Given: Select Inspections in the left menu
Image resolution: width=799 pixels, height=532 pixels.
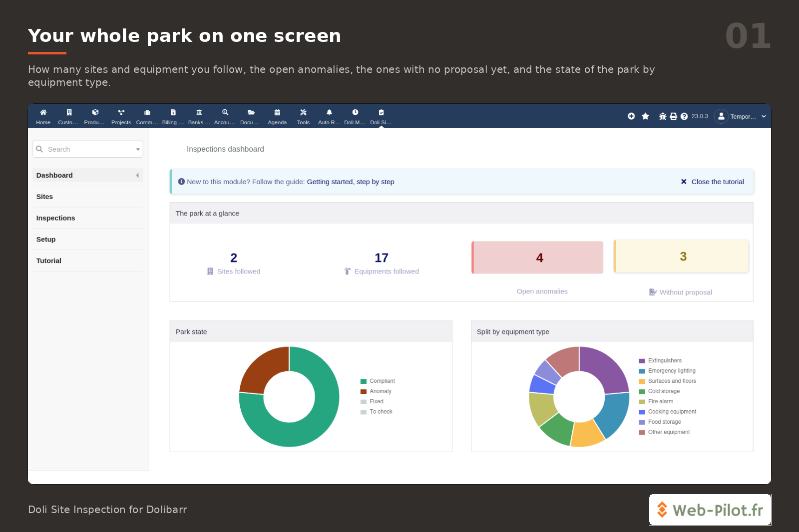Looking at the screenshot, I should pos(55,218).
